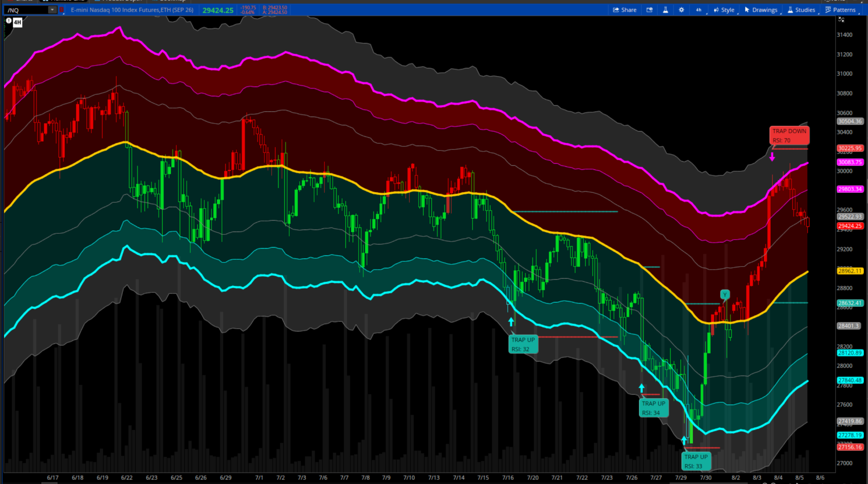The image size is (868, 484).
Task: Open the 4h timeframe selector
Action: [699, 10]
